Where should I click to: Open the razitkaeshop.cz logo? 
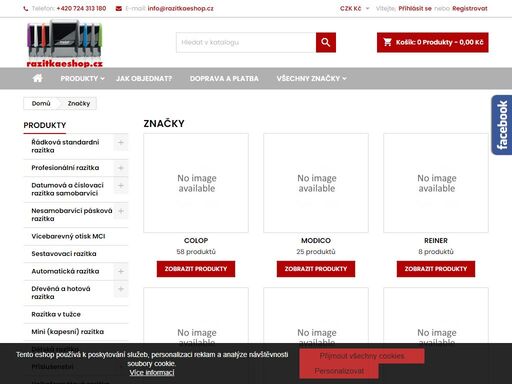click(x=64, y=44)
